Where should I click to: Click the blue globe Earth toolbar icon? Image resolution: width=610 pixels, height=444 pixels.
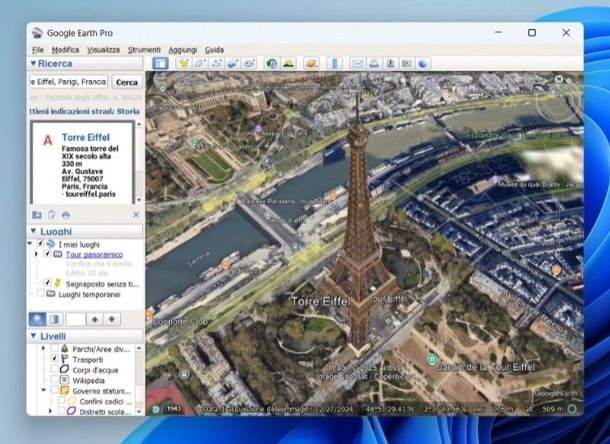click(423, 63)
